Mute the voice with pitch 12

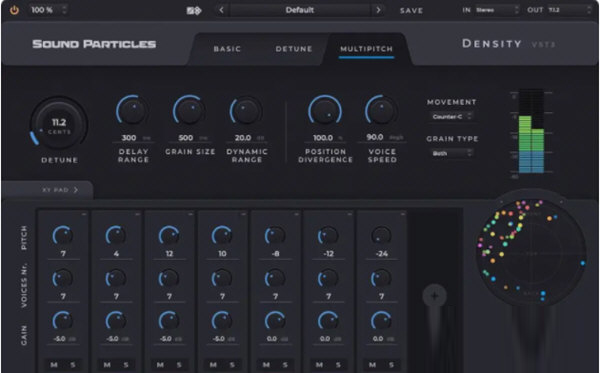(160, 365)
